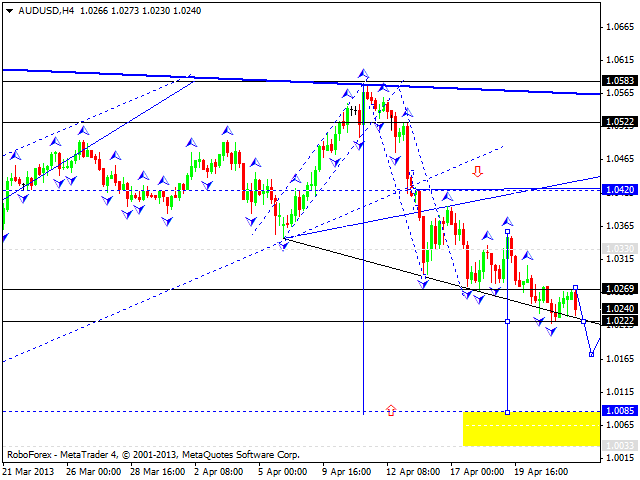Click the 1.0522 price level label
Image resolution: width=640 pixels, height=480 pixels.
[617, 122]
